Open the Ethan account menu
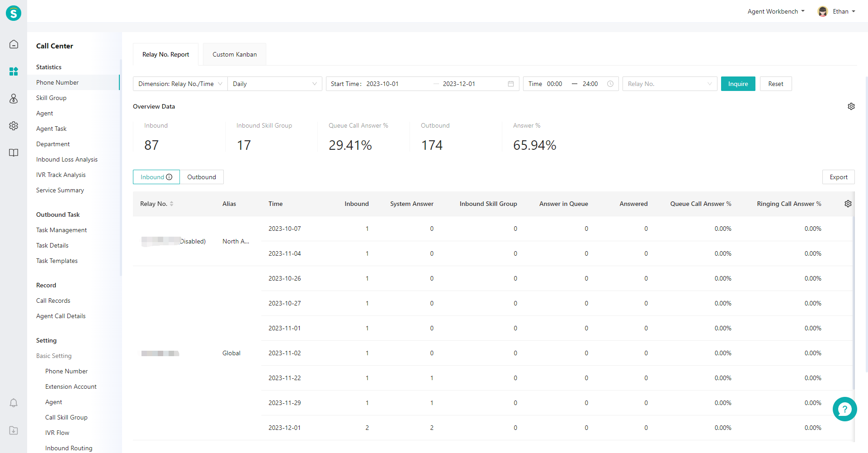This screenshot has height=453, width=868. (844, 11)
